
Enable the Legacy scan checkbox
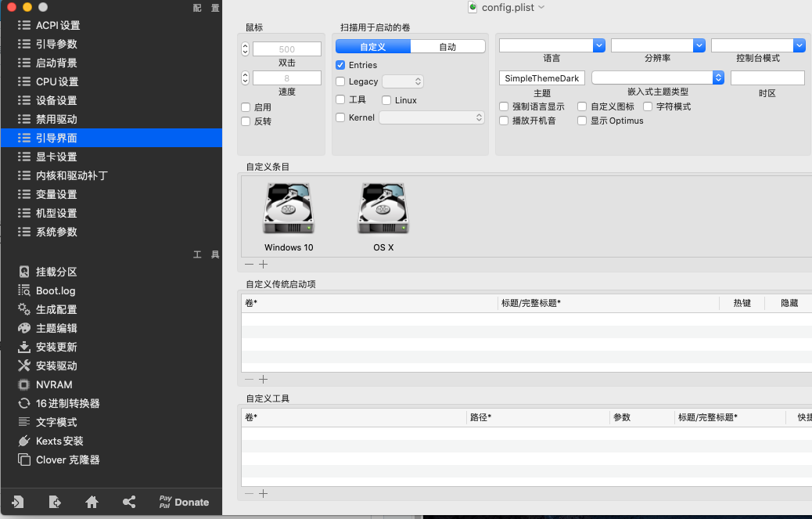pyautogui.click(x=340, y=81)
